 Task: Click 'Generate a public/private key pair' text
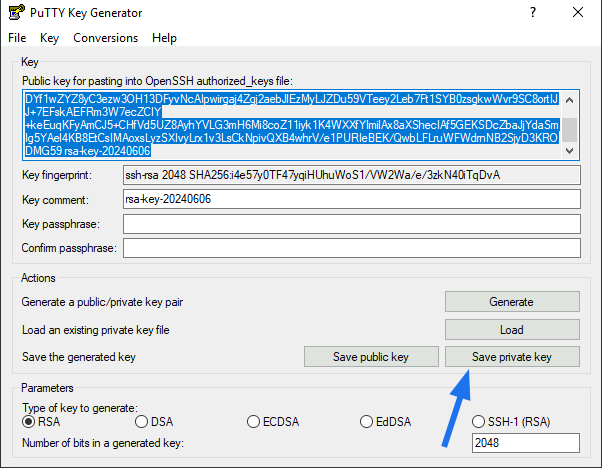(x=103, y=302)
